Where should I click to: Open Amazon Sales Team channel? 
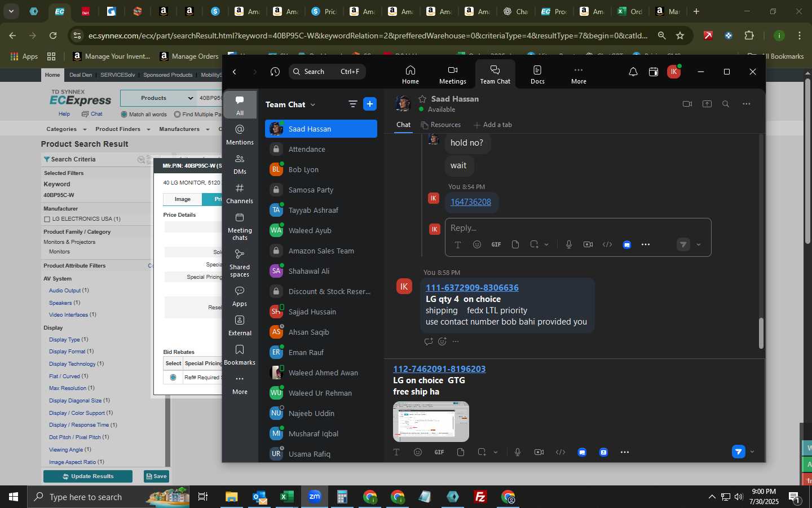pyautogui.click(x=321, y=251)
